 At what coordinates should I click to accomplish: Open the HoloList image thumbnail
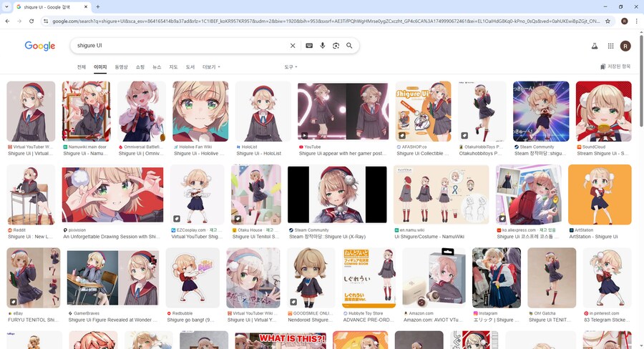(x=263, y=112)
